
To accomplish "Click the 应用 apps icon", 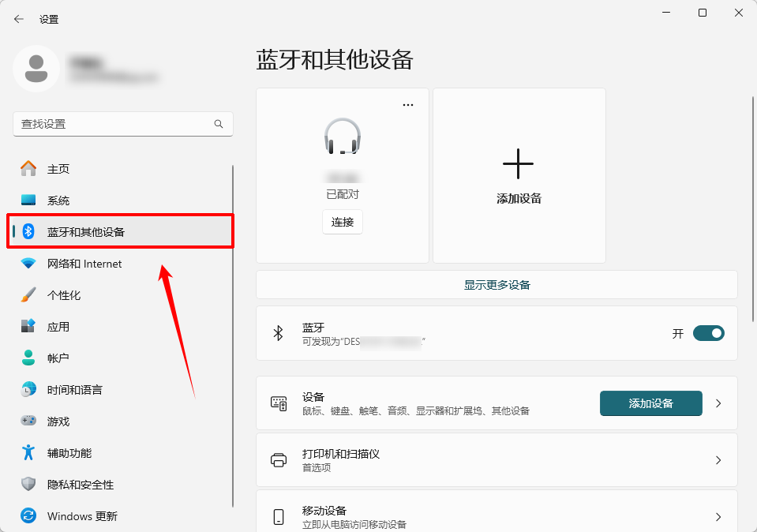I will 28,326.
